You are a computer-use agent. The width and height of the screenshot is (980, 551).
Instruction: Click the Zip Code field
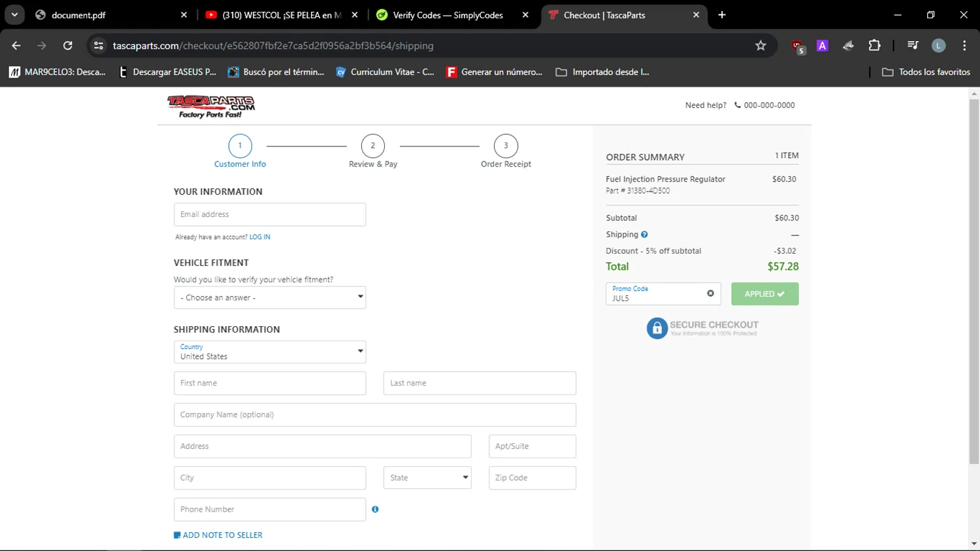tap(532, 478)
